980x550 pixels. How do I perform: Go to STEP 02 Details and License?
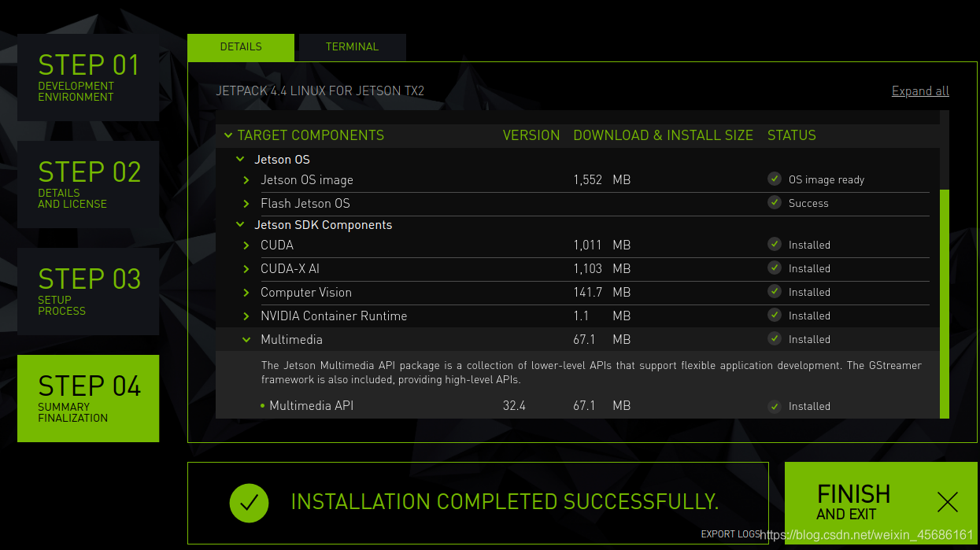click(x=88, y=184)
